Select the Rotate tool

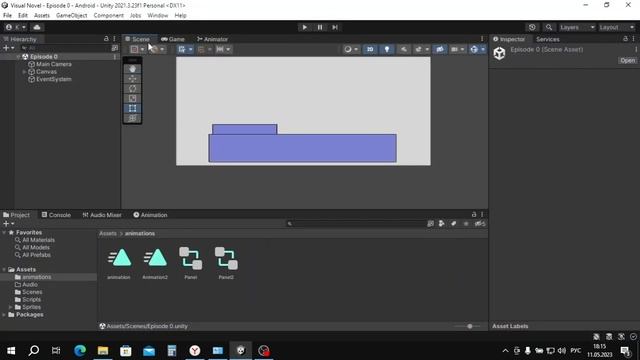132,89
